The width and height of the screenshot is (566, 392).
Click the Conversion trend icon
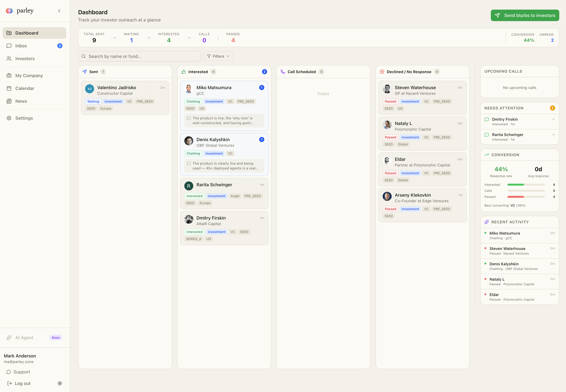tap(487, 155)
